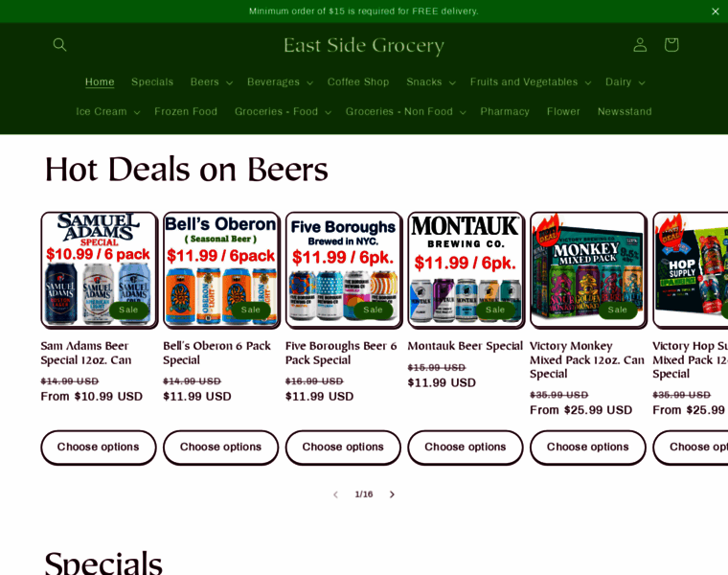
Task: Open the account login icon
Action: point(640,45)
